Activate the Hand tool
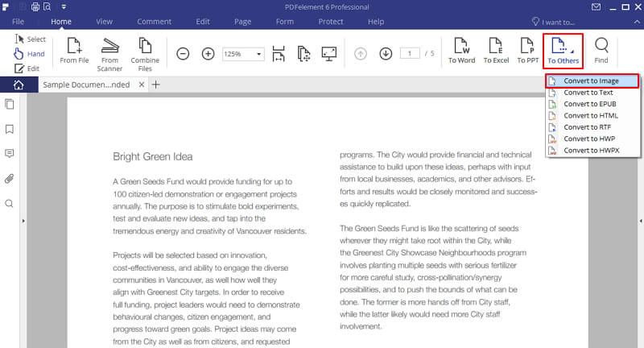This screenshot has width=644, height=348. pyautogui.click(x=29, y=54)
